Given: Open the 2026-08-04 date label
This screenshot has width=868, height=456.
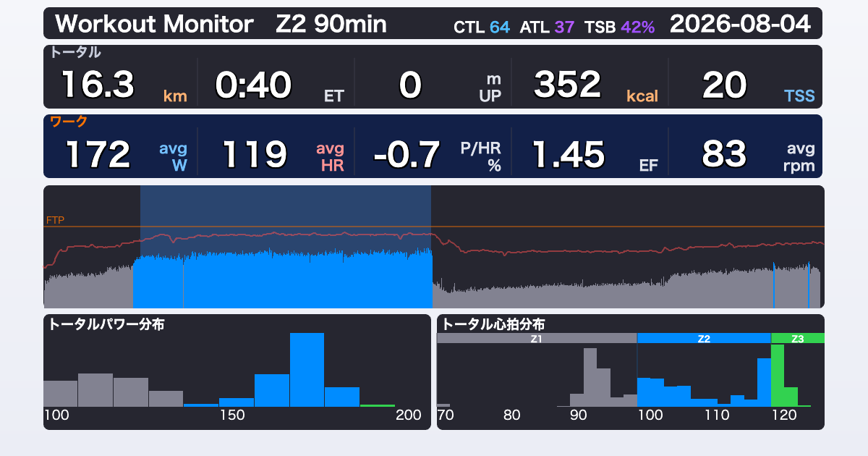Looking at the screenshot, I should 740,25.
